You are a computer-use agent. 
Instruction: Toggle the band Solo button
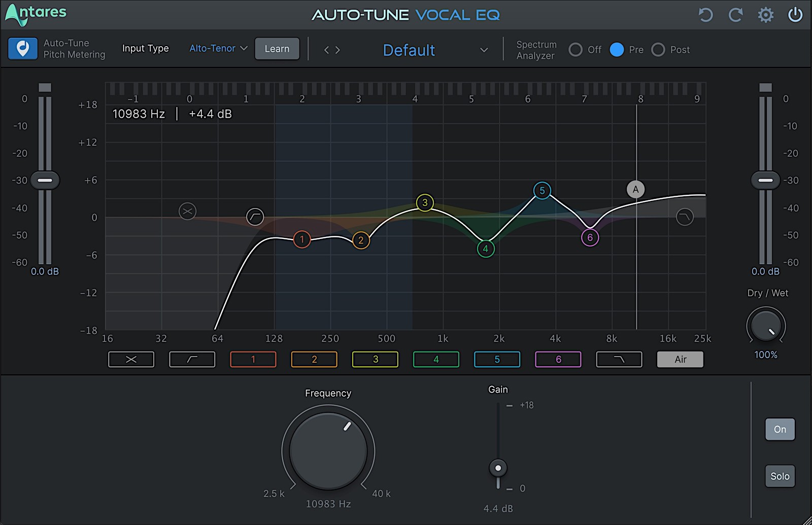[780, 476]
